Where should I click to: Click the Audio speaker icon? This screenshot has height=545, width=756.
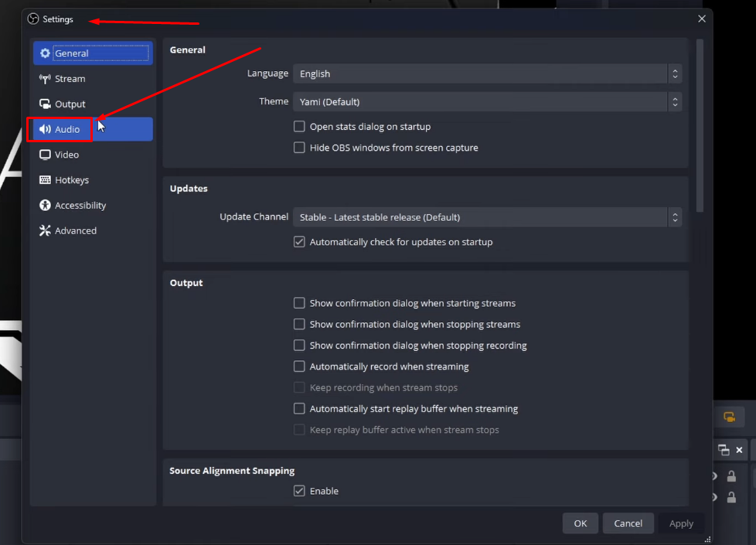click(45, 129)
